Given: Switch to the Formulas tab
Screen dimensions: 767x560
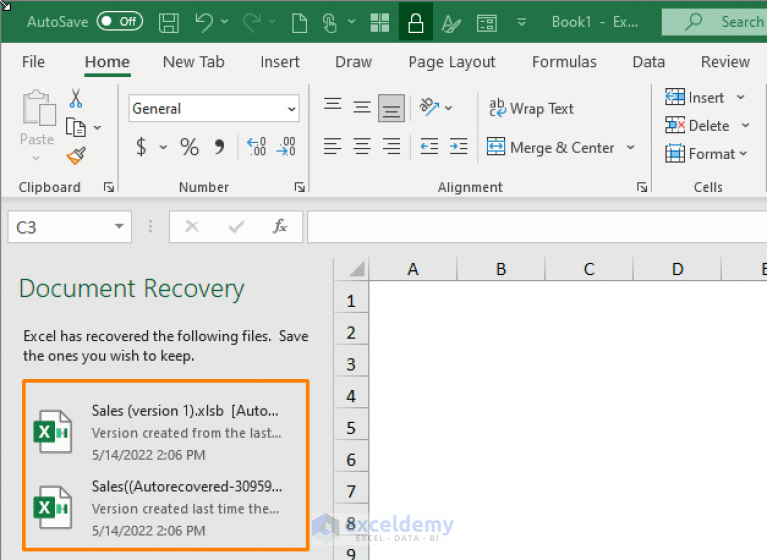Looking at the screenshot, I should (x=564, y=62).
